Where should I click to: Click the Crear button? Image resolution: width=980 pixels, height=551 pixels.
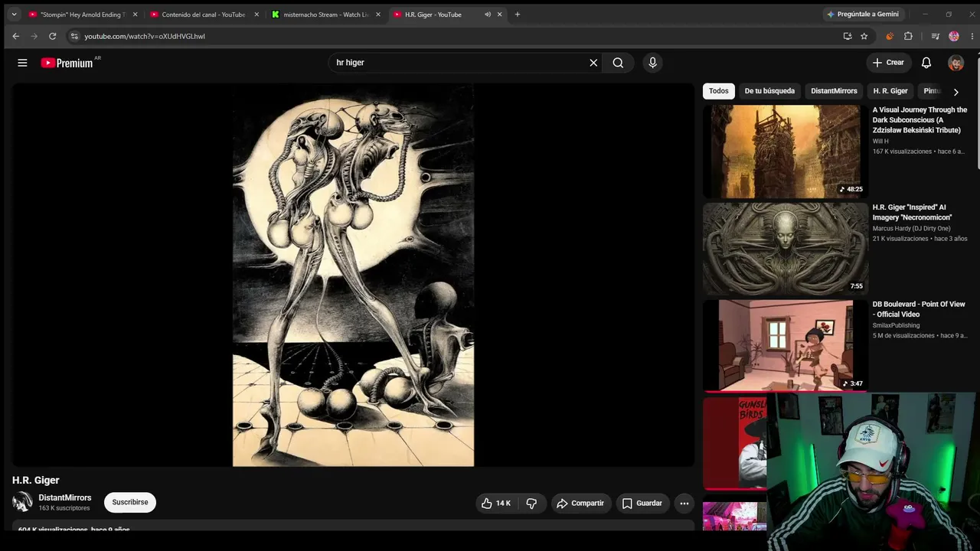click(888, 63)
